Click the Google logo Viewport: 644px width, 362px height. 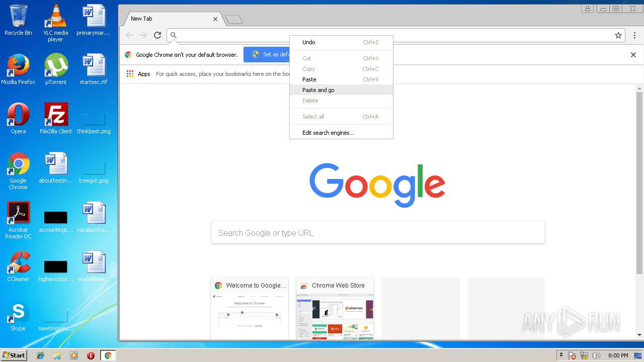point(377,185)
